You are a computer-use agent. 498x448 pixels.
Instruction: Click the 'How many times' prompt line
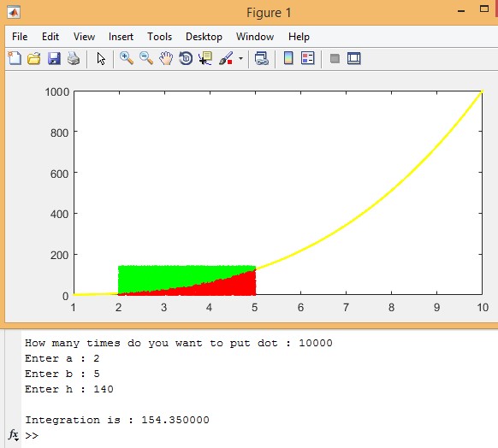point(179,343)
